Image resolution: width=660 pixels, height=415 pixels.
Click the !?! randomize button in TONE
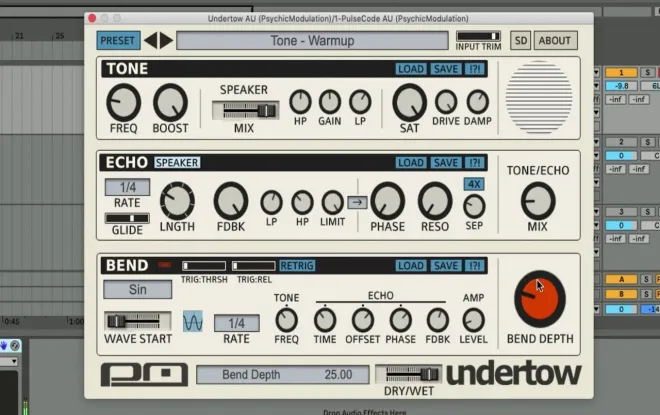coord(475,69)
